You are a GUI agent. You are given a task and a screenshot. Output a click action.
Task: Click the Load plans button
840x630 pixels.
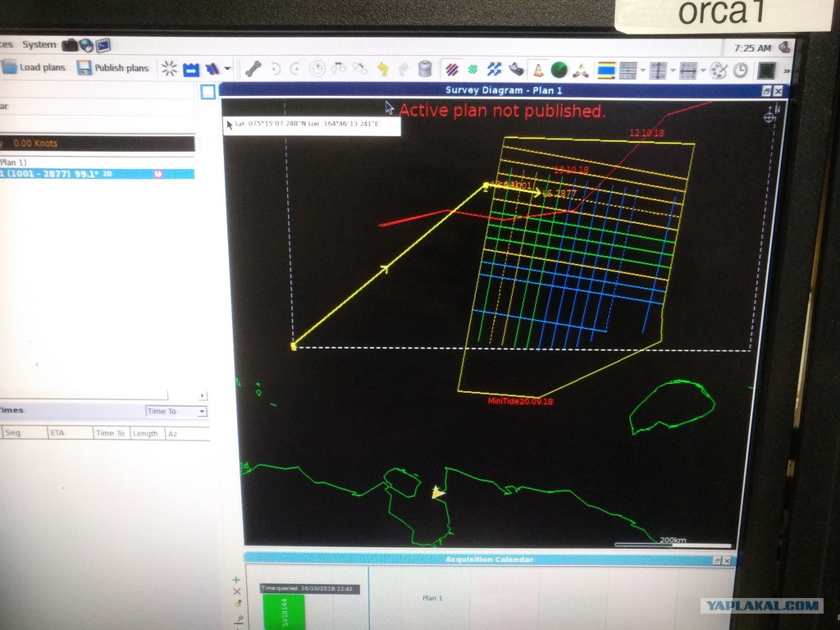click(33, 67)
